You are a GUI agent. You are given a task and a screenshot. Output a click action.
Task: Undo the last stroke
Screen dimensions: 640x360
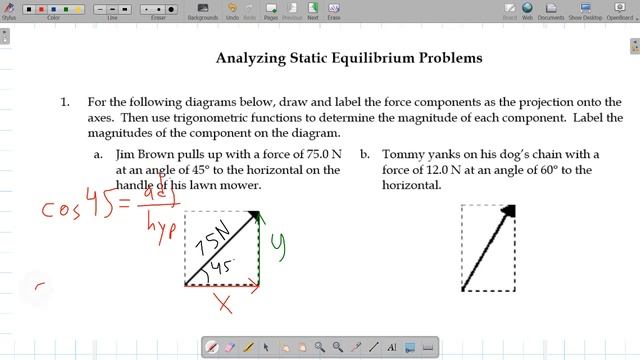[232, 11]
